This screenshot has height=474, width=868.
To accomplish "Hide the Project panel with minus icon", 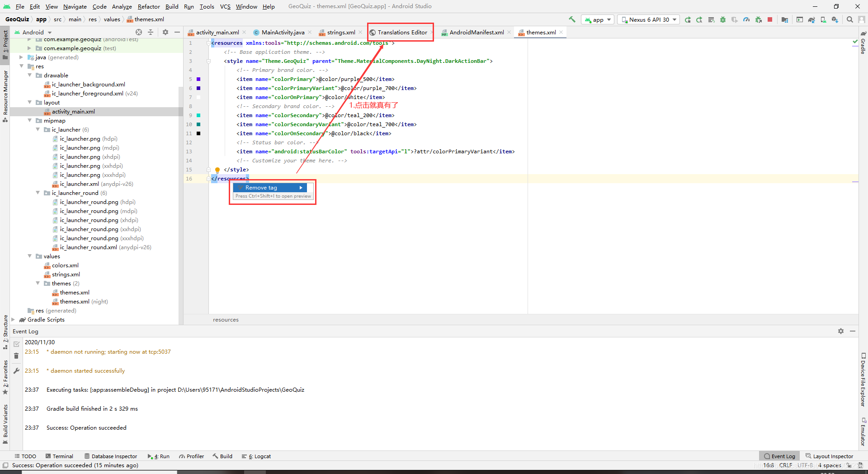I will coord(177,32).
